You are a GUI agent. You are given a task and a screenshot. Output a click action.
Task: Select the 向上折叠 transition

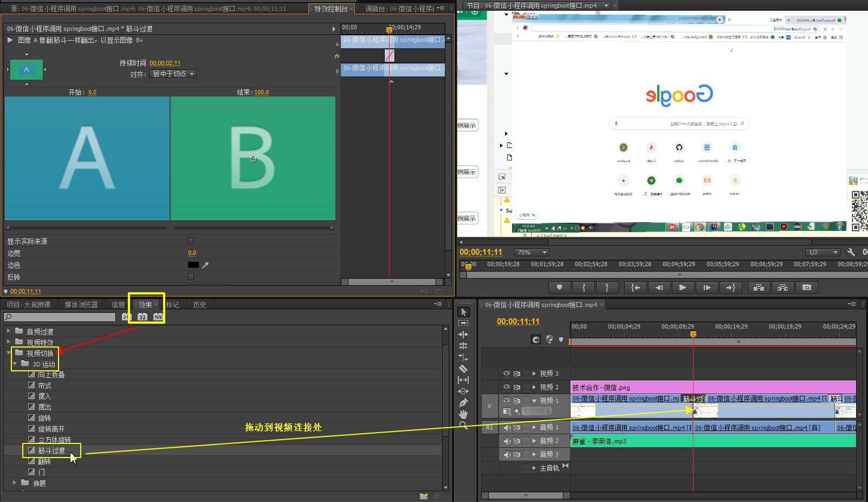(x=51, y=375)
